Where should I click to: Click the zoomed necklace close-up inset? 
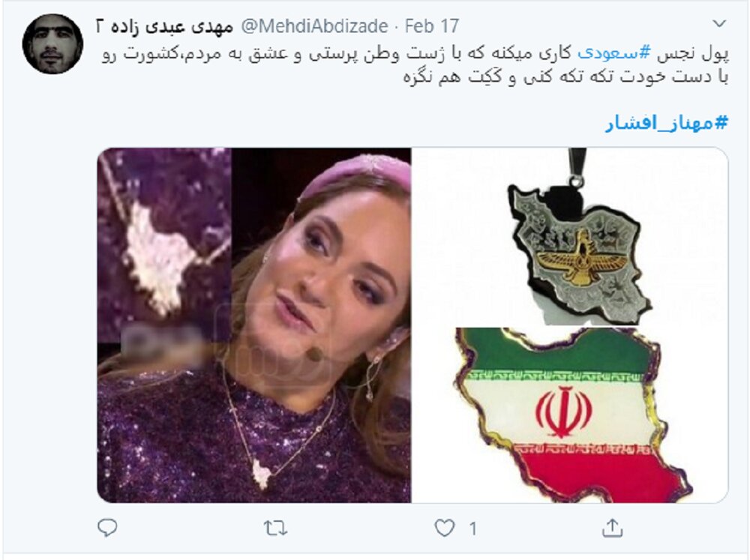click(164, 245)
